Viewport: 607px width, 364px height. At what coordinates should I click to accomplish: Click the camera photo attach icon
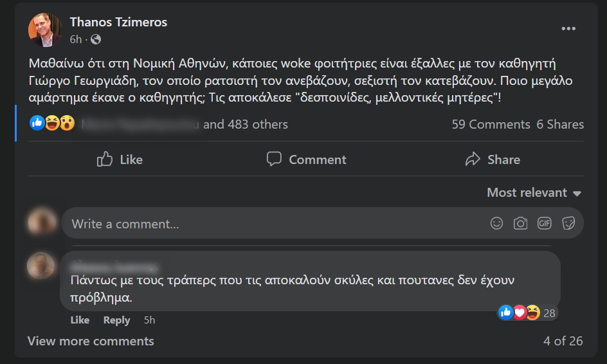520,223
